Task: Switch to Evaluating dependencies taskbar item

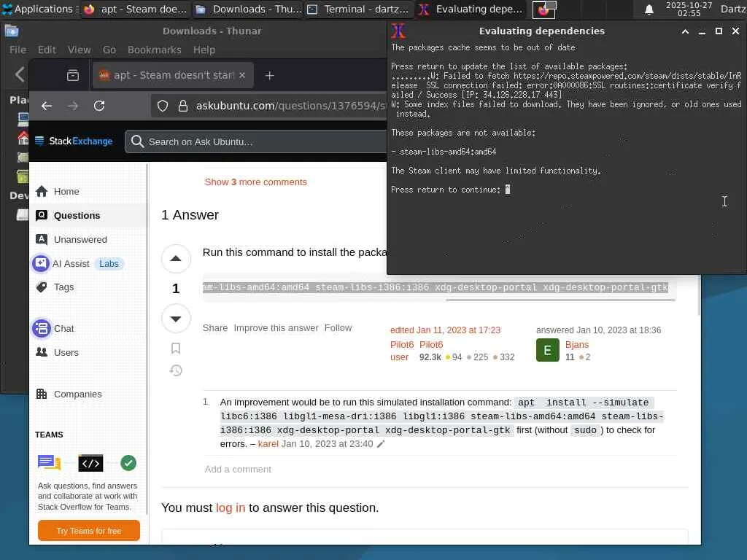Action: [471, 9]
